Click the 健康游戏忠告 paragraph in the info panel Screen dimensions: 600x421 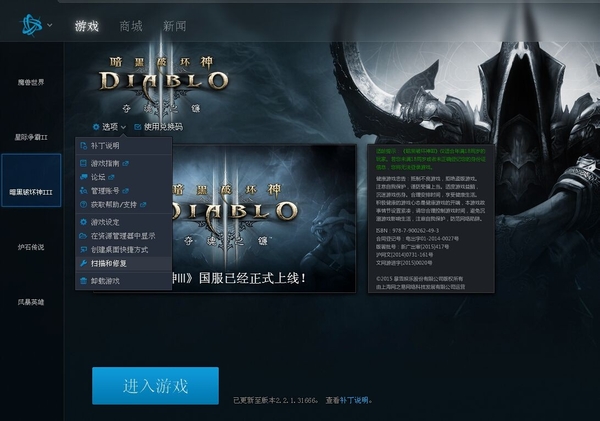click(431, 199)
